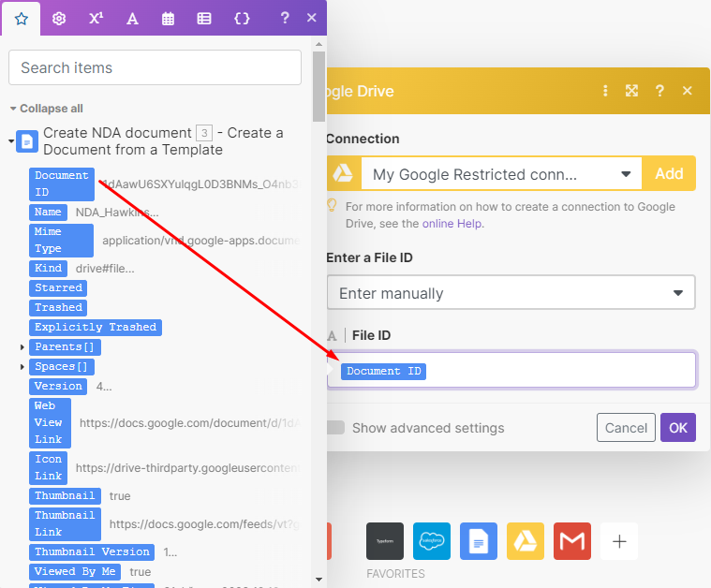The height and width of the screenshot is (588, 711).
Task: Select the Starred variable pill
Action: tap(58, 287)
